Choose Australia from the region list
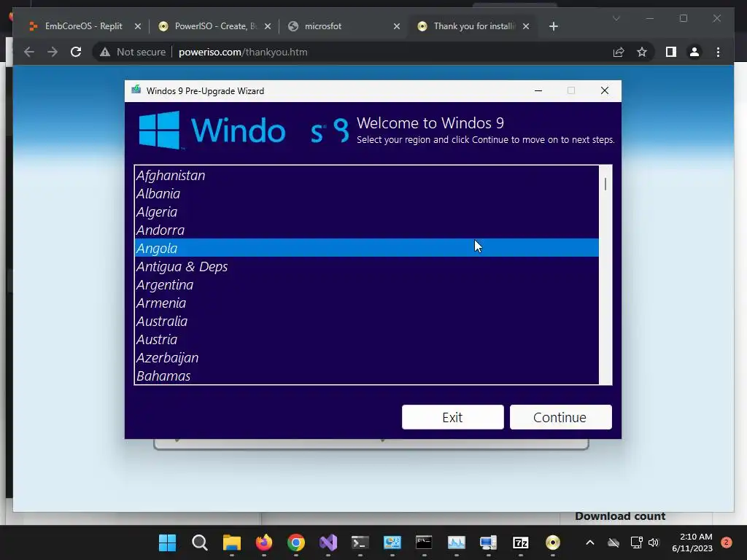 tap(367, 321)
